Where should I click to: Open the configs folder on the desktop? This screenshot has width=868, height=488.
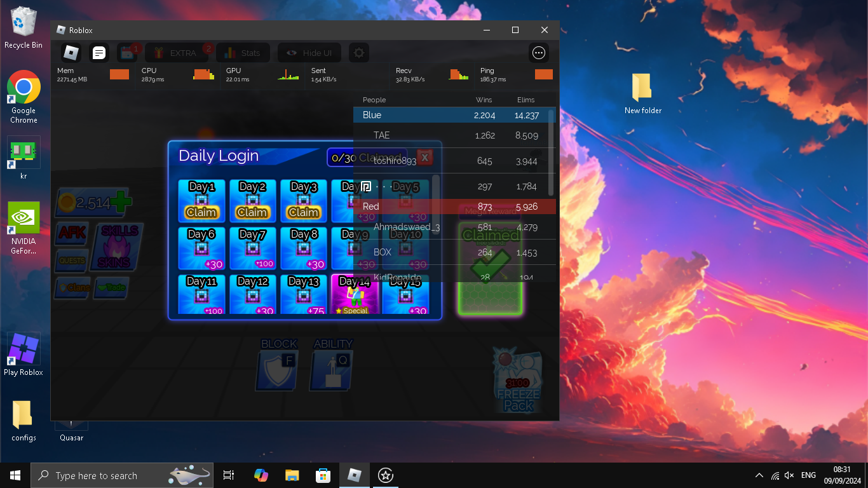[x=24, y=421]
